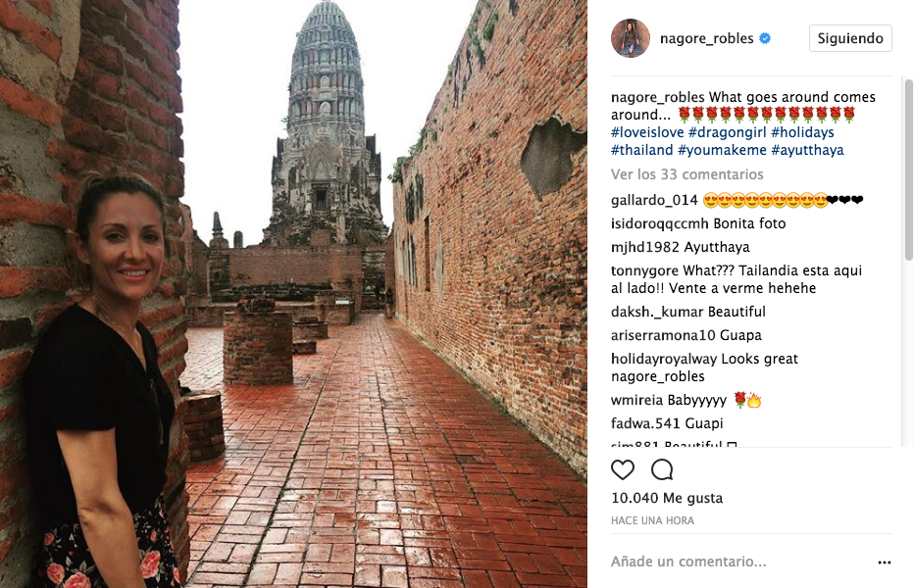Open the #loveislove hashtag
Screen dimensions: 914x588
[647, 132]
